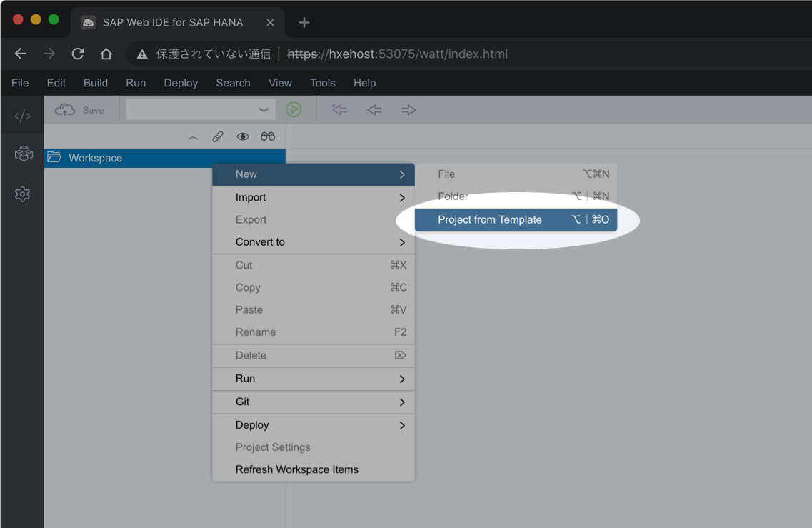Screen dimensions: 812x528
Task: Open the code editor view from sidebar
Action: (22, 115)
